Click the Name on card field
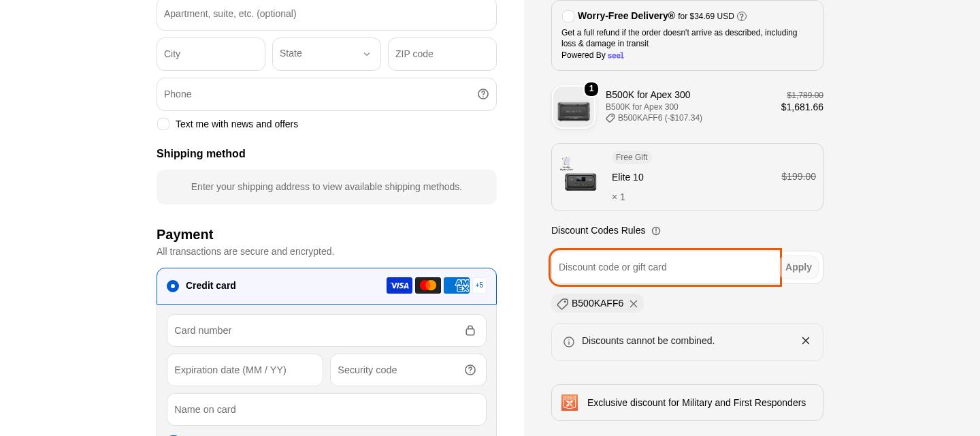The image size is (980, 436). 327,409
